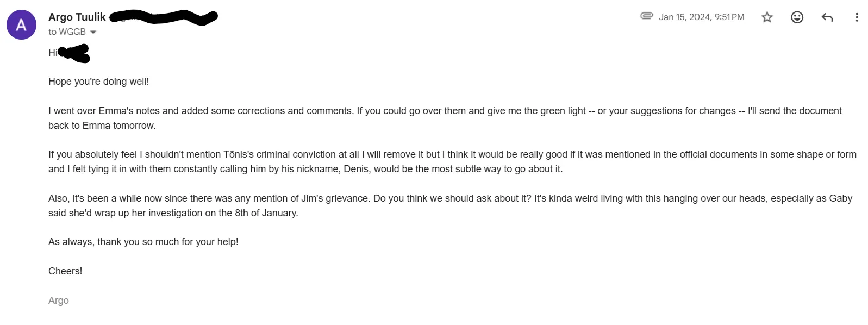
Task: Click the "Cheers!" sign-off line
Action: [65, 271]
